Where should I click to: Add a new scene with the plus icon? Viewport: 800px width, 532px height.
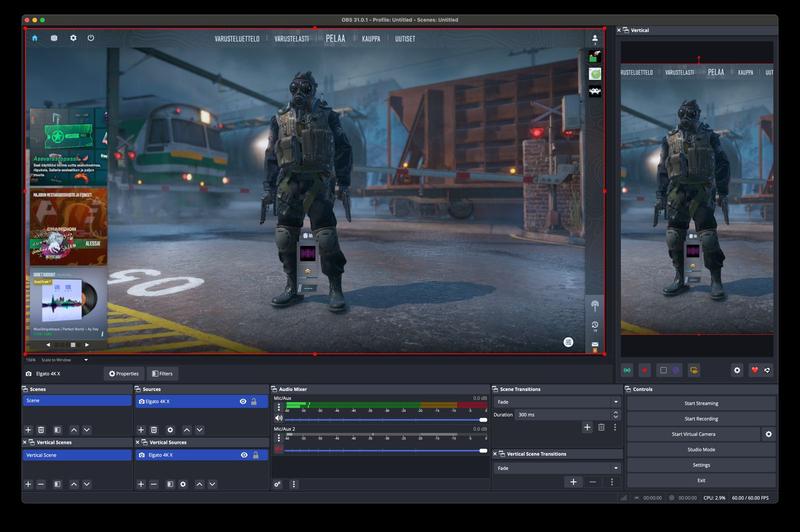click(28, 430)
